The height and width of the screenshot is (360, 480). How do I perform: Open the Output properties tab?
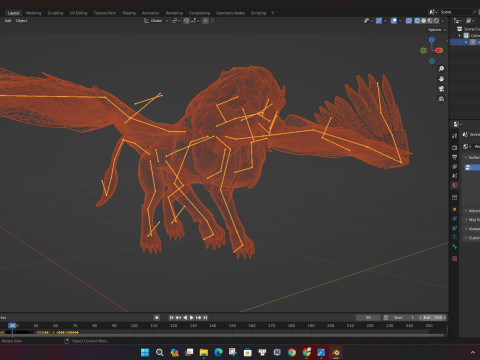(455, 157)
